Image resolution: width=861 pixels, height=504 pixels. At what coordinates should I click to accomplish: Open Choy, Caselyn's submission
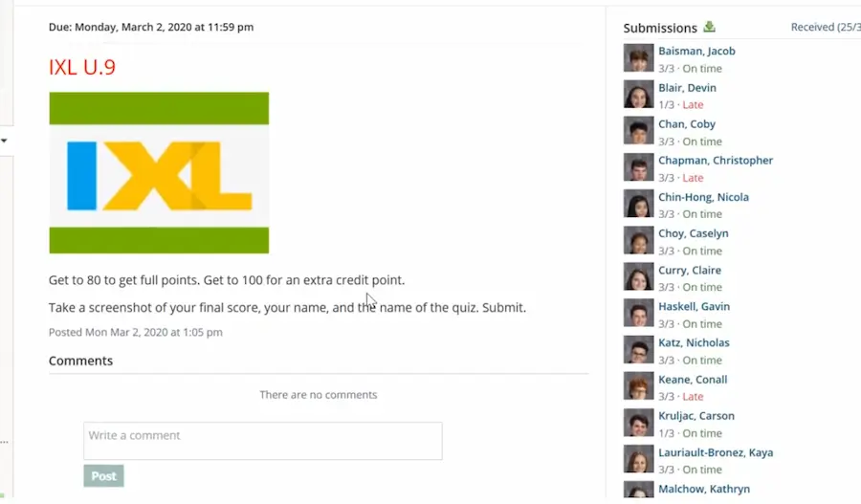(693, 233)
